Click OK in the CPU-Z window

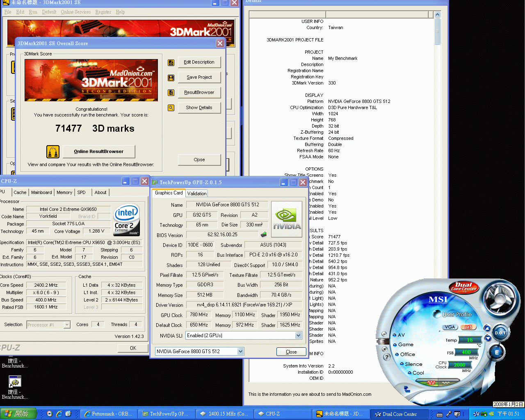pos(133,348)
